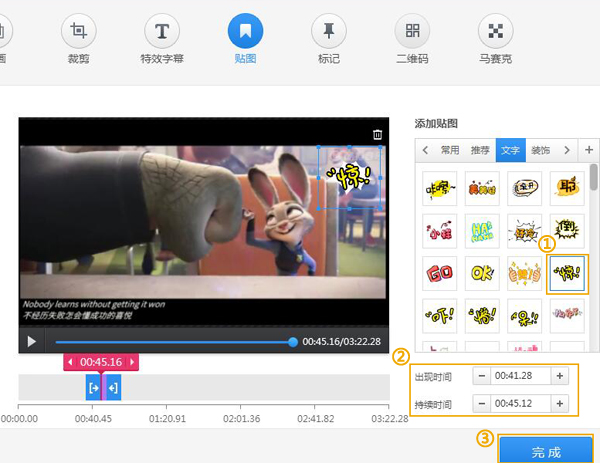The width and height of the screenshot is (600, 463).
Task: Choose the 咔嚓~ sticker
Action: click(440, 189)
